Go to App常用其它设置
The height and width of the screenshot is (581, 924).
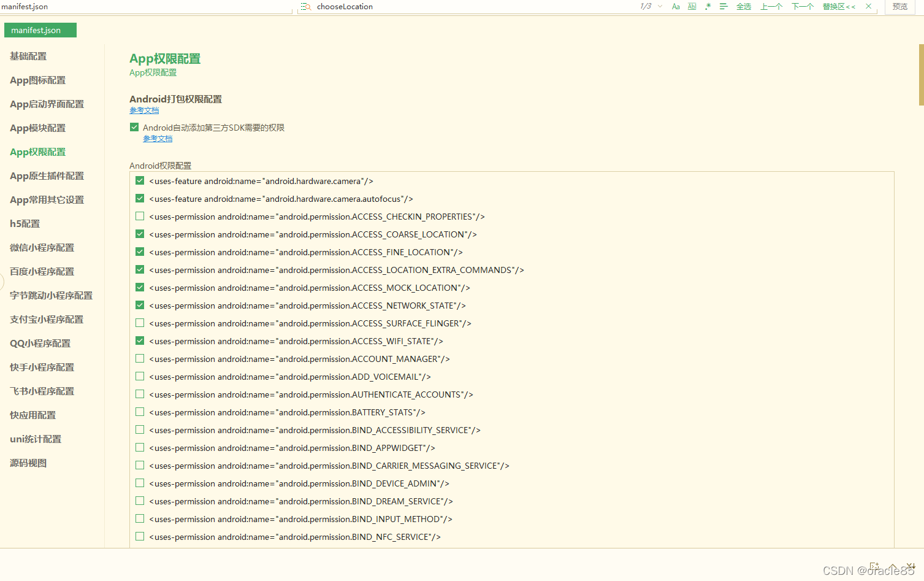47,200
